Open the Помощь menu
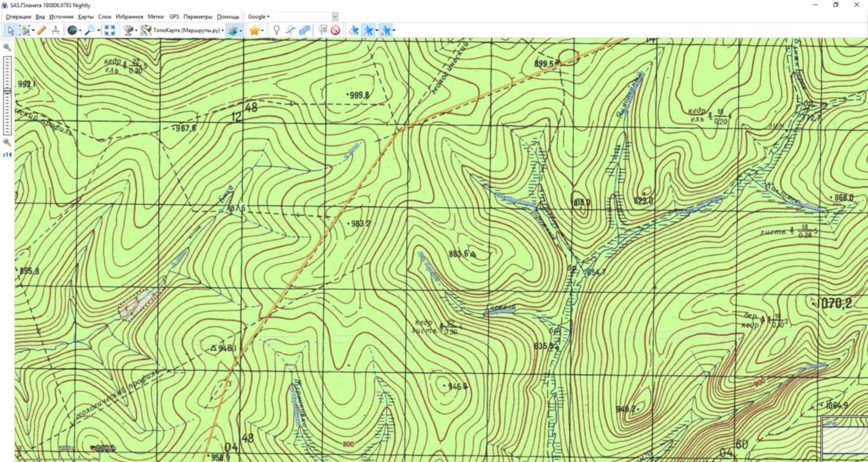The image size is (868, 462). [x=228, y=17]
